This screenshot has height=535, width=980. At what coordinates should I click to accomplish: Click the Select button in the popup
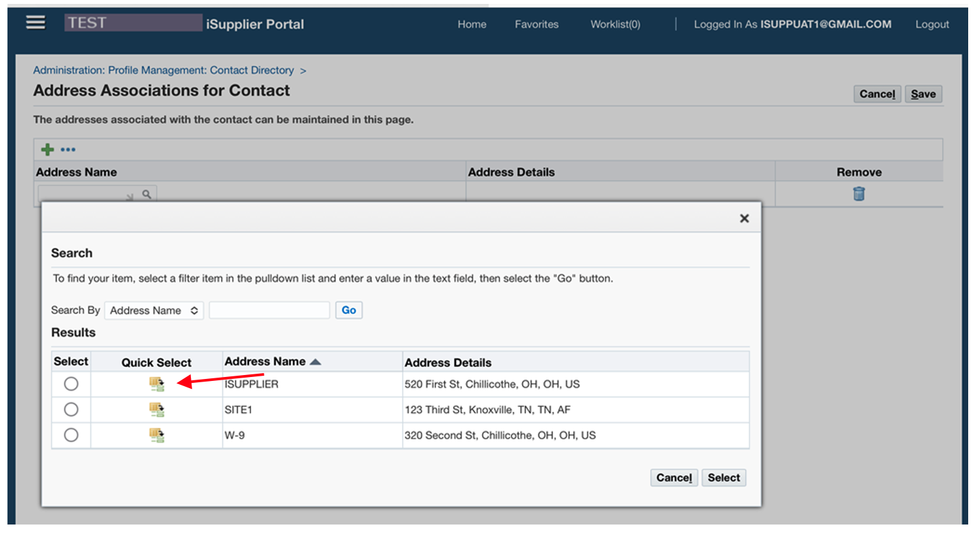724,478
